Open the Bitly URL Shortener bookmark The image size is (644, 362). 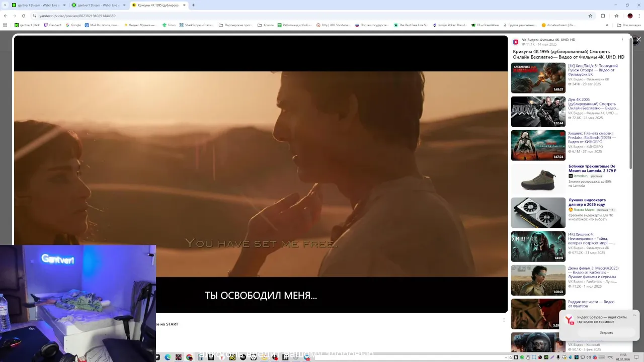(x=334, y=25)
